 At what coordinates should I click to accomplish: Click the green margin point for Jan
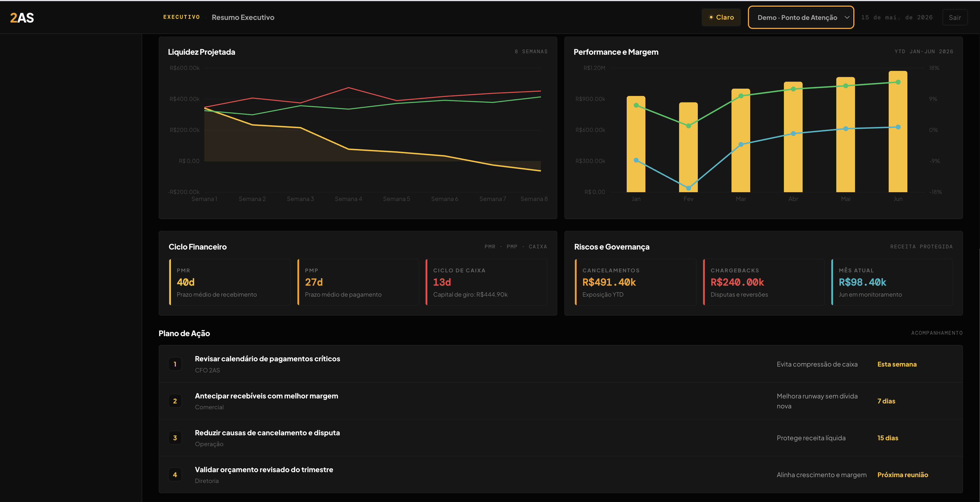pos(636,105)
